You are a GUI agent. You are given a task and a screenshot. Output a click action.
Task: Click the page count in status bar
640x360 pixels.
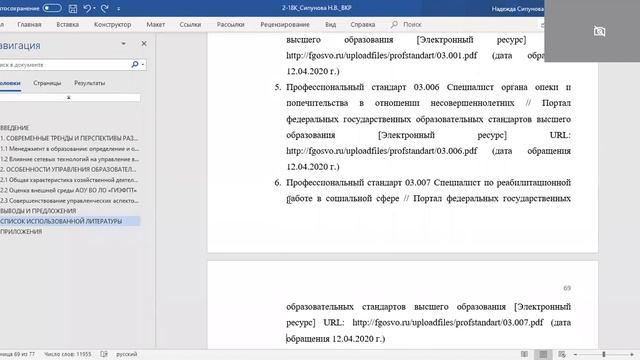17,354
